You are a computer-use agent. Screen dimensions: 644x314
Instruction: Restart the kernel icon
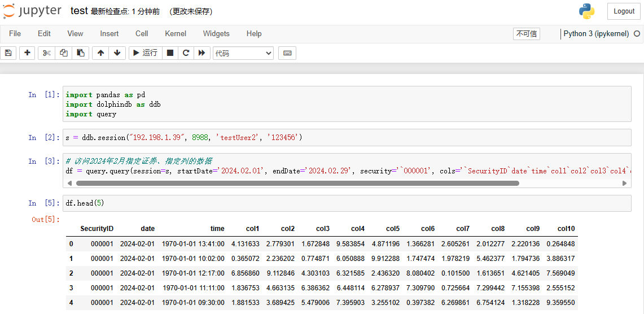click(x=186, y=53)
